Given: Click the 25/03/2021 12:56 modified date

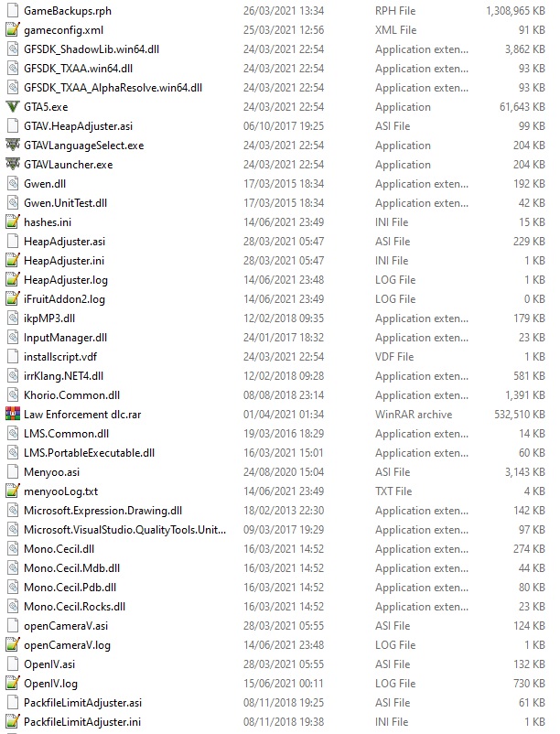Looking at the screenshot, I should click(x=284, y=30).
